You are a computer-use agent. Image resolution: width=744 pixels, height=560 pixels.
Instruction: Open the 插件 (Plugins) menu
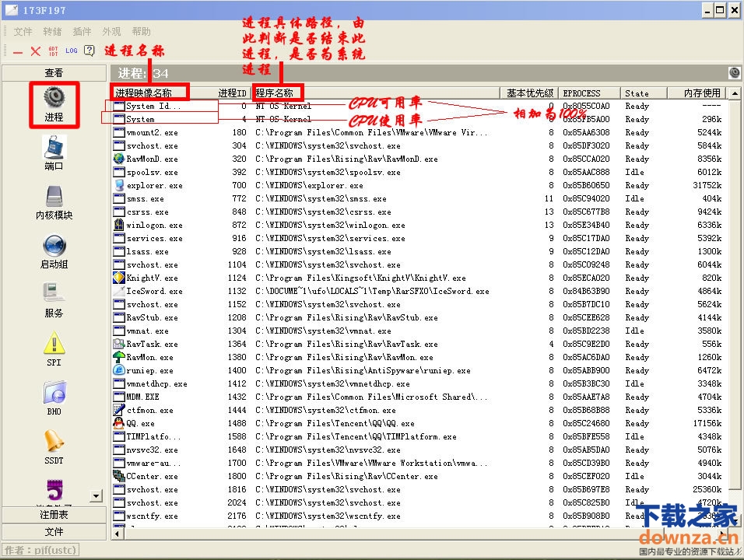pos(82,32)
